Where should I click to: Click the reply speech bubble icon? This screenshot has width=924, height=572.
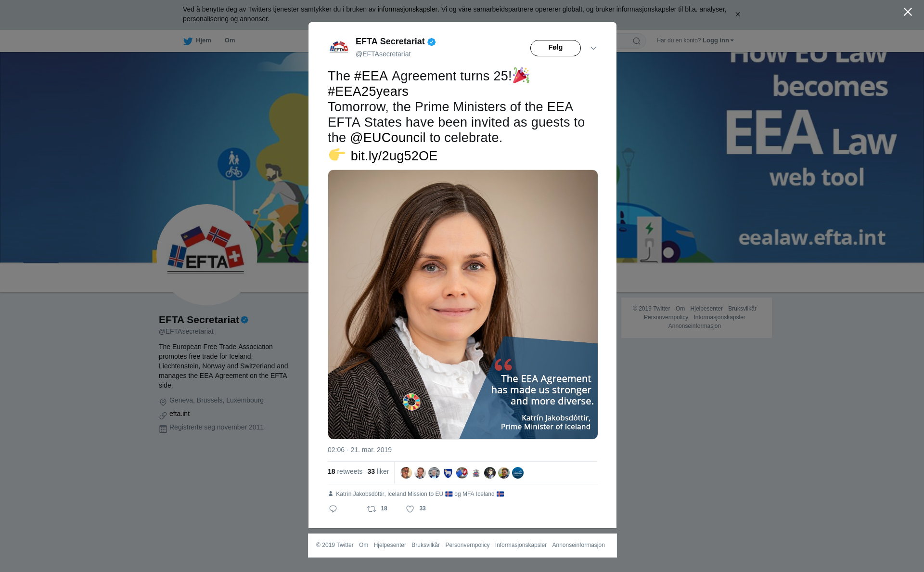333,509
